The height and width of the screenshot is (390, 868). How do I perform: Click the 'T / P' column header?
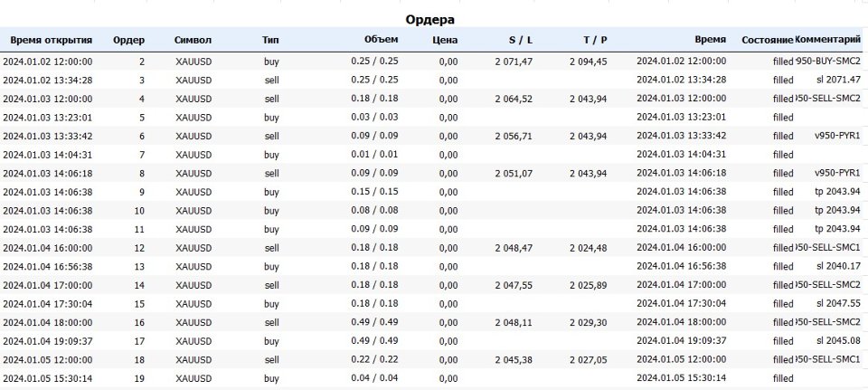pos(595,41)
